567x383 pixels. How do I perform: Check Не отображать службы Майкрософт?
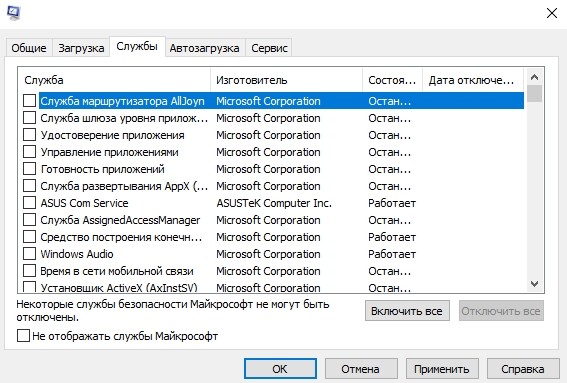(23, 336)
